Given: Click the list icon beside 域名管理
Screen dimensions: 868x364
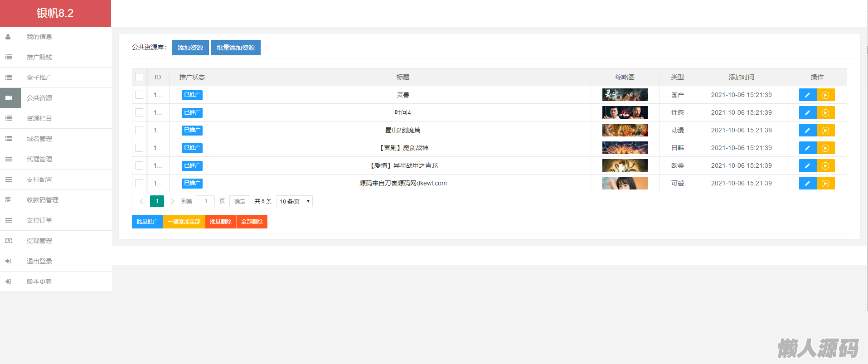Looking at the screenshot, I should pos(8,139).
